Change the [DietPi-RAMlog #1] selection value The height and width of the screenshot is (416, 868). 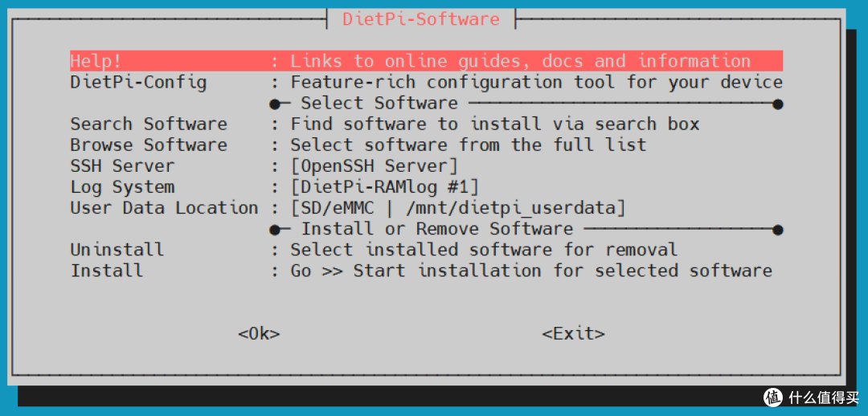click(x=384, y=186)
